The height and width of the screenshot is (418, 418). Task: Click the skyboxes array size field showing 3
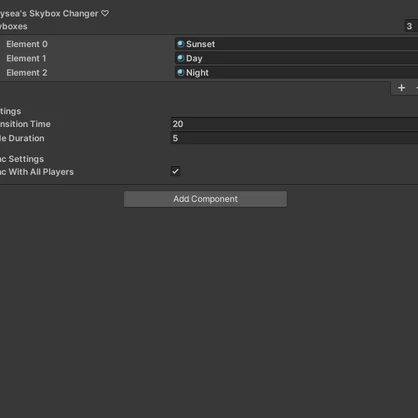tap(411, 26)
